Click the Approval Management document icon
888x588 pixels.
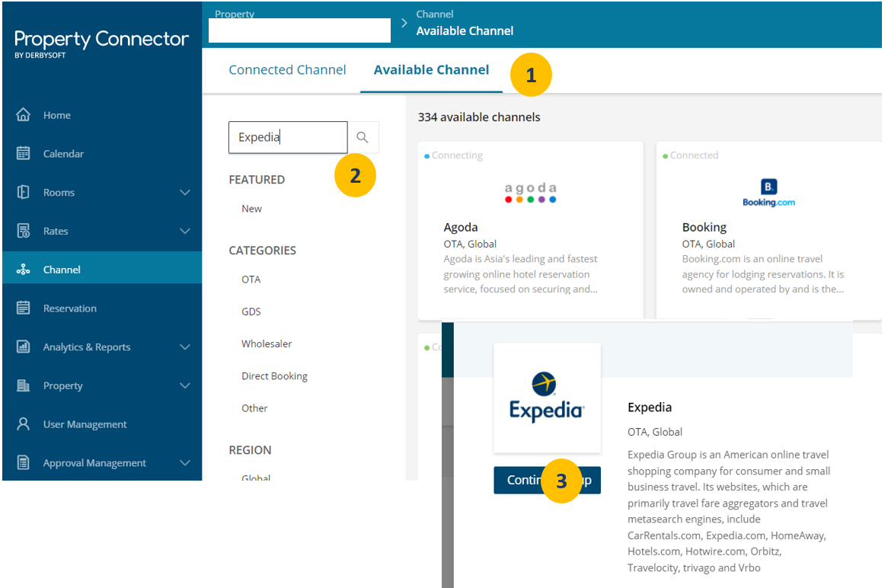click(x=23, y=462)
